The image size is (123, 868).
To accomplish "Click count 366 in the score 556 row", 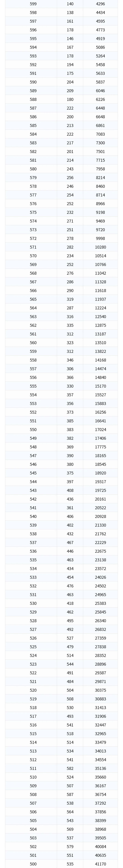I will pyautogui.click(x=70, y=378).
